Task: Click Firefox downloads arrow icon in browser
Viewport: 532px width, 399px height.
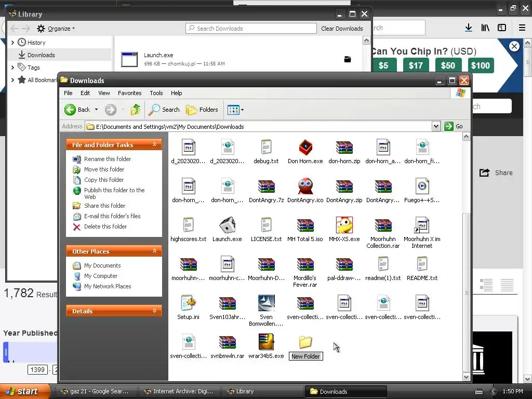Action: tap(469, 28)
